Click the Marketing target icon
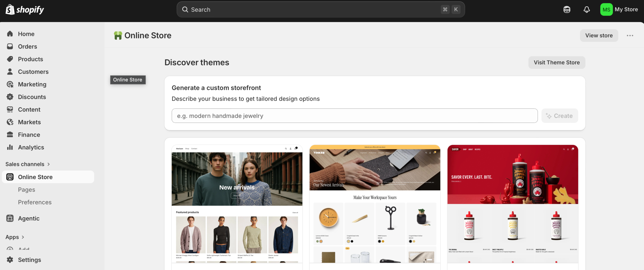Viewport: 644px width, 270px height. (x=10, y=84)
